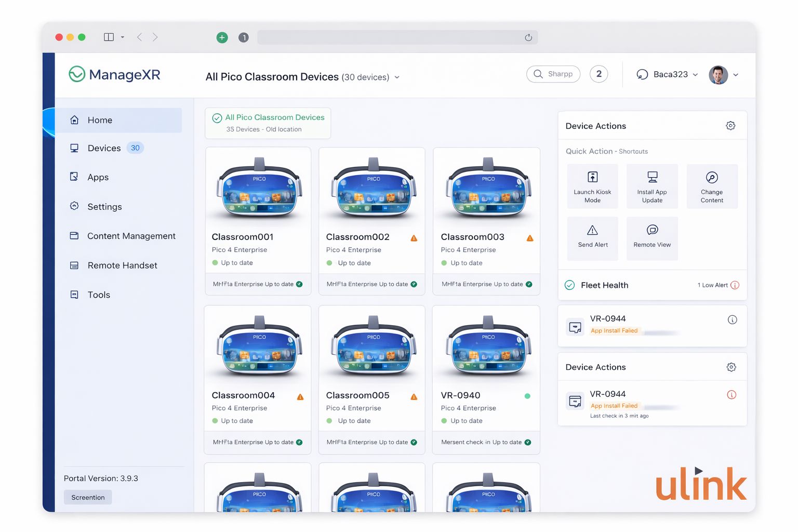The image size is (798, 532).
Task: Open the Apps sidebar tab
Action: 98,177
